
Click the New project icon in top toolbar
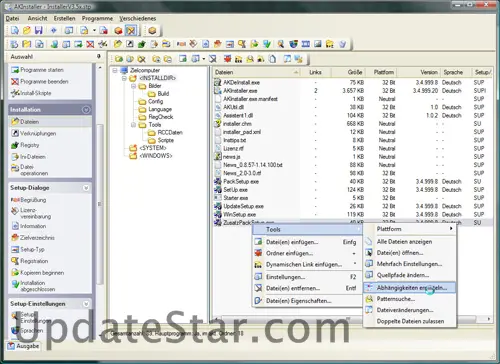point(14,31)
